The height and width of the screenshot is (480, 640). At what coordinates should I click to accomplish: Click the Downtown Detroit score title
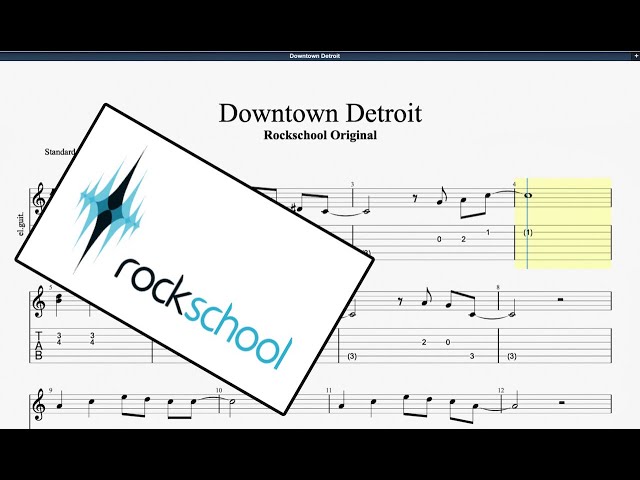[320, 113]
